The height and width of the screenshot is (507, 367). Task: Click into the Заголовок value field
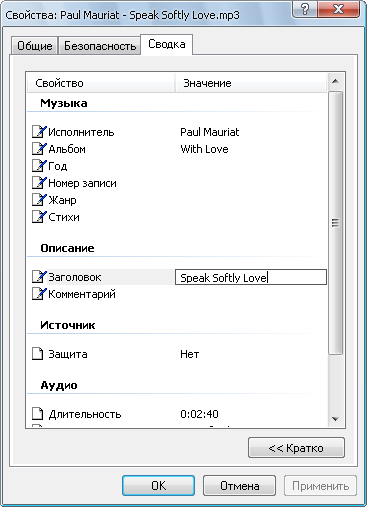pos(251,277)
